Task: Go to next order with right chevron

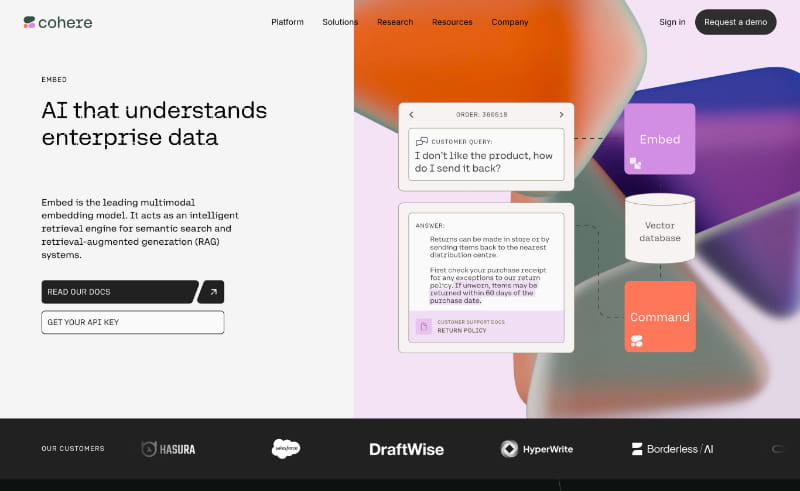Action: (x=561, y=115)
